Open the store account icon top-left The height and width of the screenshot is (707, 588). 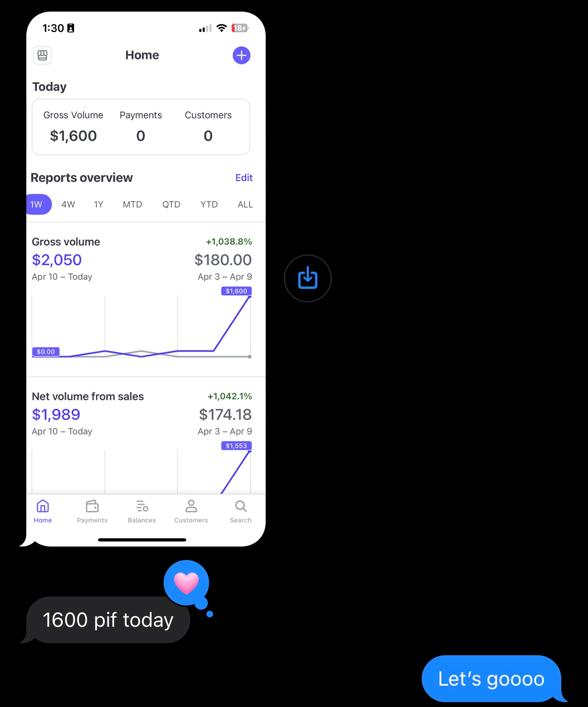[x=42, y=55]
